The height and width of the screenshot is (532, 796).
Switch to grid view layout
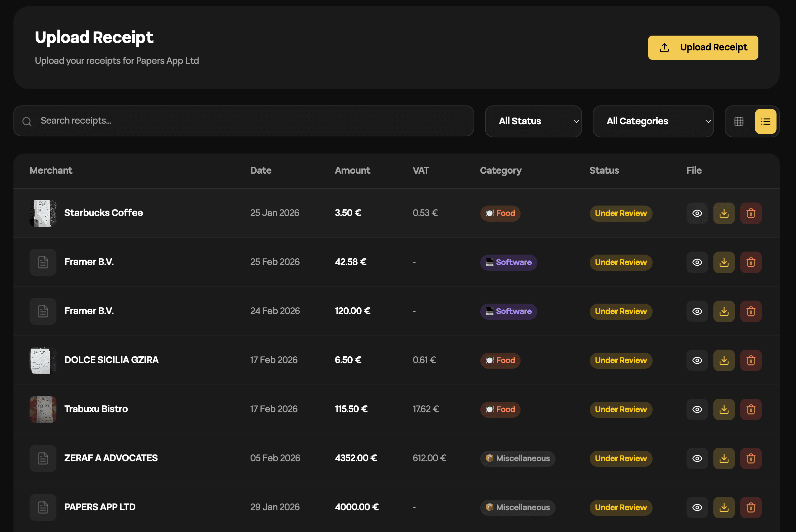(739, 121)
